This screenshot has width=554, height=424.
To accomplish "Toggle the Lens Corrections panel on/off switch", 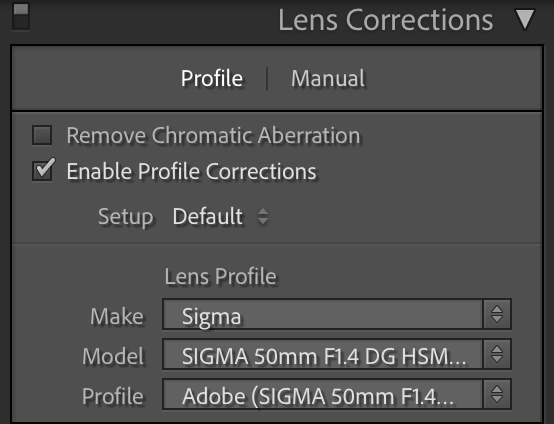I will [21, 17].
